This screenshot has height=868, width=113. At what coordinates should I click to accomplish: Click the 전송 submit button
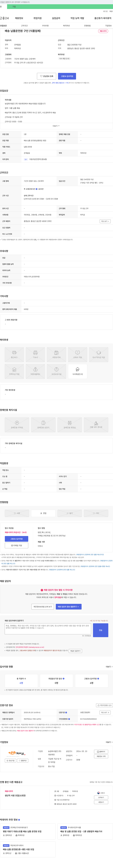[101, 630]
